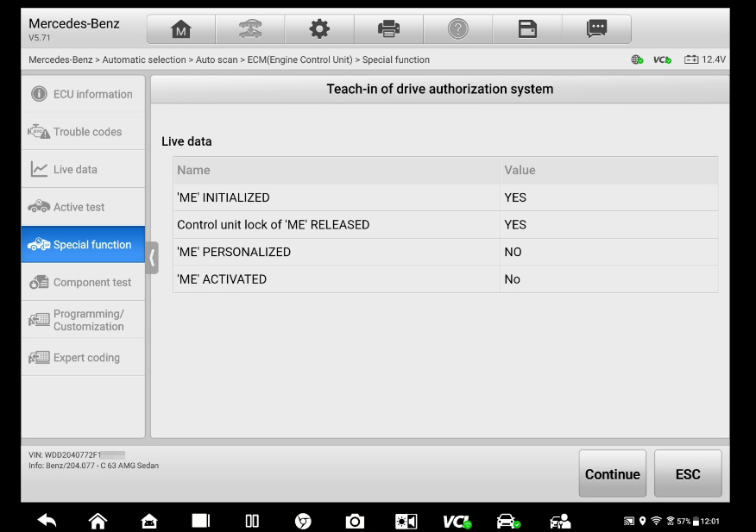The width and height of the screenshot is (756, 532).
Task: Click the Info: Benz/204.077 footer text
Action: pyautogui.click(x=93, y=466)
